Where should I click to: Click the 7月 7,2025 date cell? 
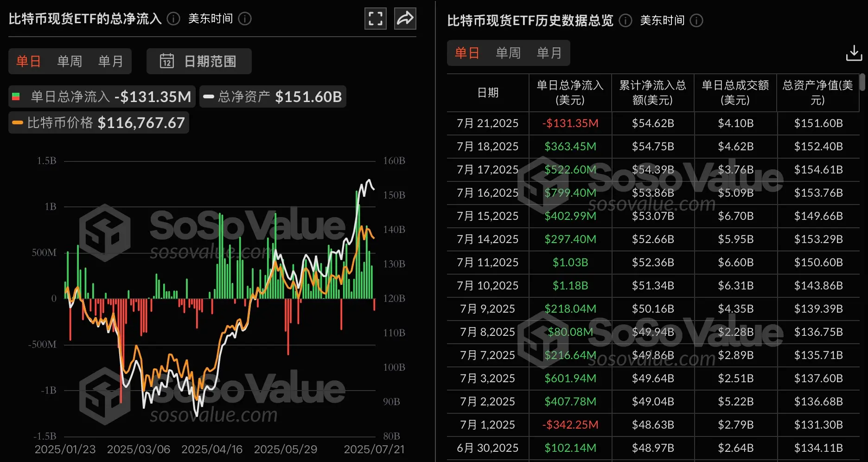coord(488,355)
